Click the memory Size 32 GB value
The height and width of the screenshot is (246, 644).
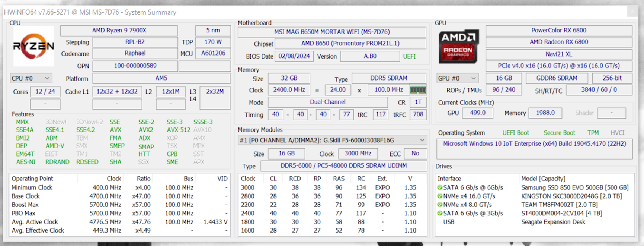pyautogui.click(x=289, y=78)
